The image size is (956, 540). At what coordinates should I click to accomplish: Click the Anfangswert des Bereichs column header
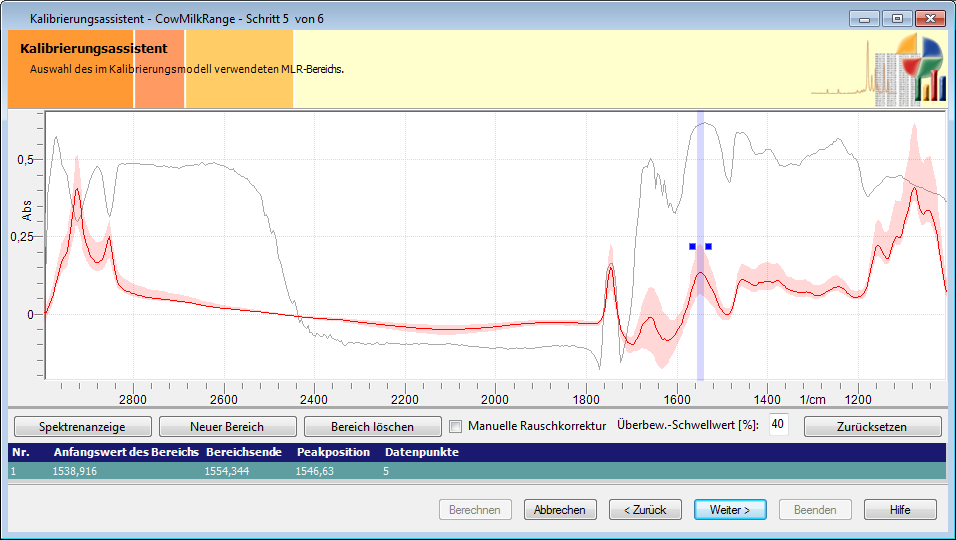coord(125,452)
